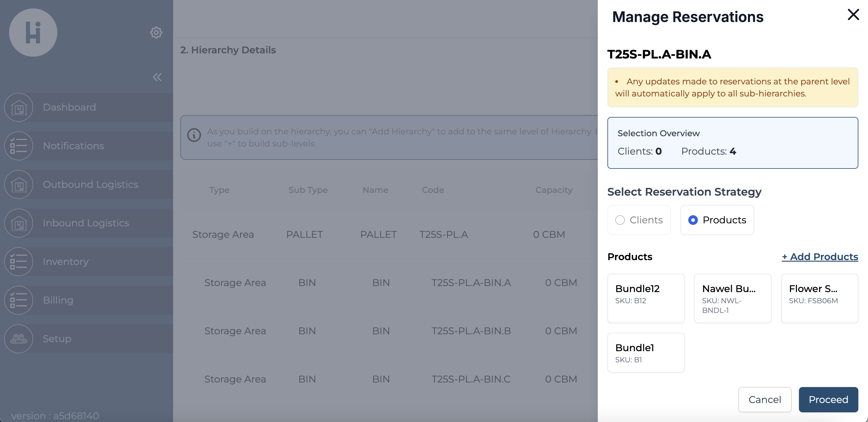Select the Clients reservation strategy radio button
868x422 pixels.
620,219
